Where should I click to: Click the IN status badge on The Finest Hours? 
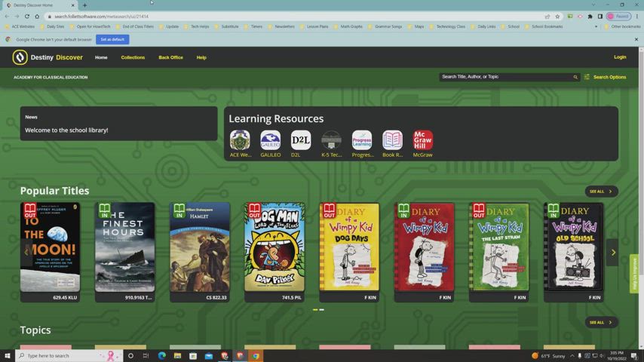point(104,210)
